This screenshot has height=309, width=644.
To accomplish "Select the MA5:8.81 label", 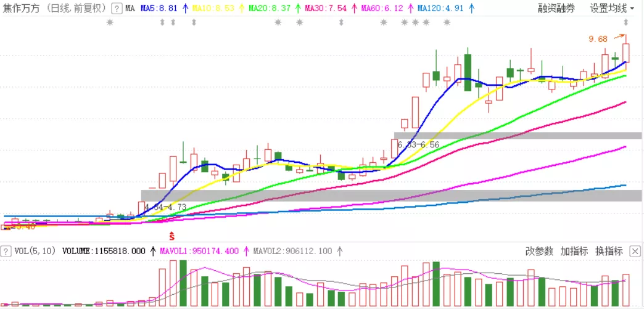I will pos(159,8).
